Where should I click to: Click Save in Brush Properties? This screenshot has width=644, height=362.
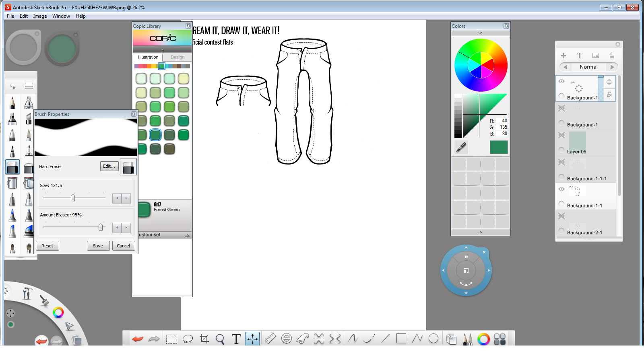pyautogui.click(x=98, y=246)
